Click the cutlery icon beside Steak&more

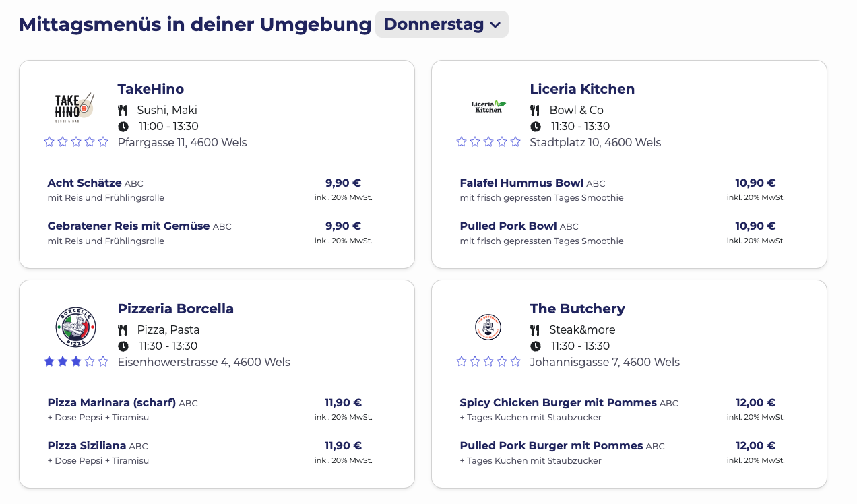click(535, 329)
